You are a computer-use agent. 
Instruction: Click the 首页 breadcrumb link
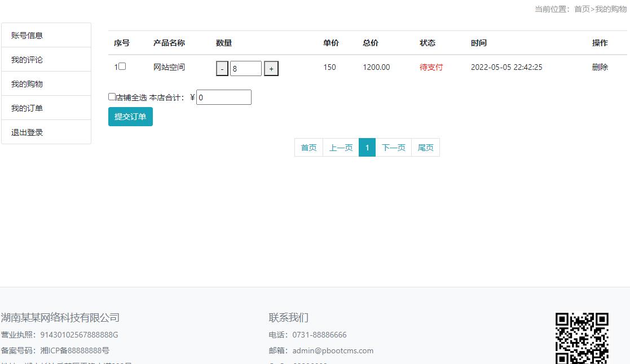581,9
